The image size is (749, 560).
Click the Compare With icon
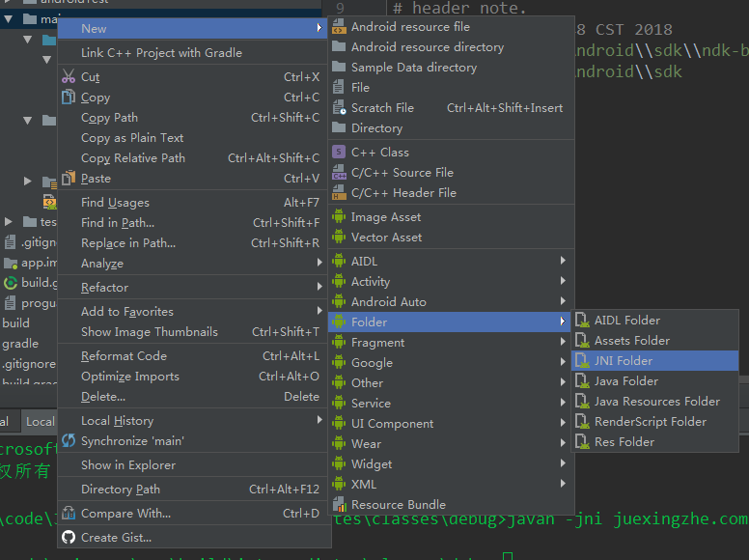tap(69, 514)
